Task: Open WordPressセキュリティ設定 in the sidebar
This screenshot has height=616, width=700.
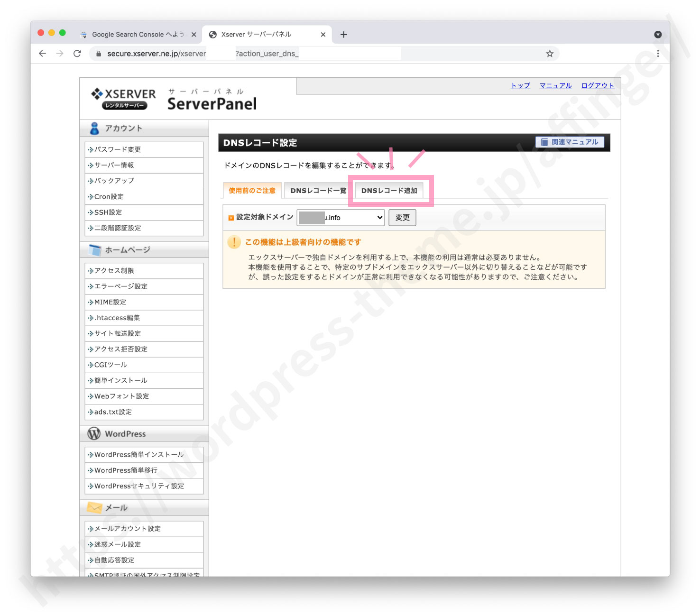Action: [x=144, y=486]
